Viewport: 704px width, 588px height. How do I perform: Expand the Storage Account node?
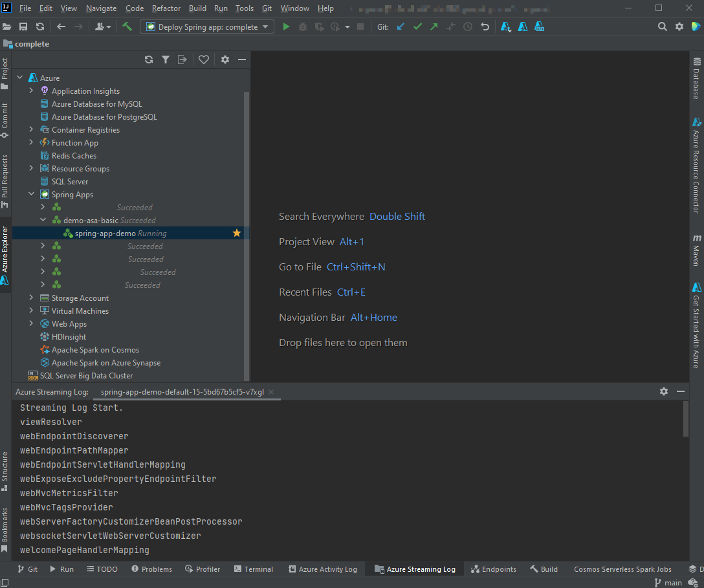[x=31, y=298]
